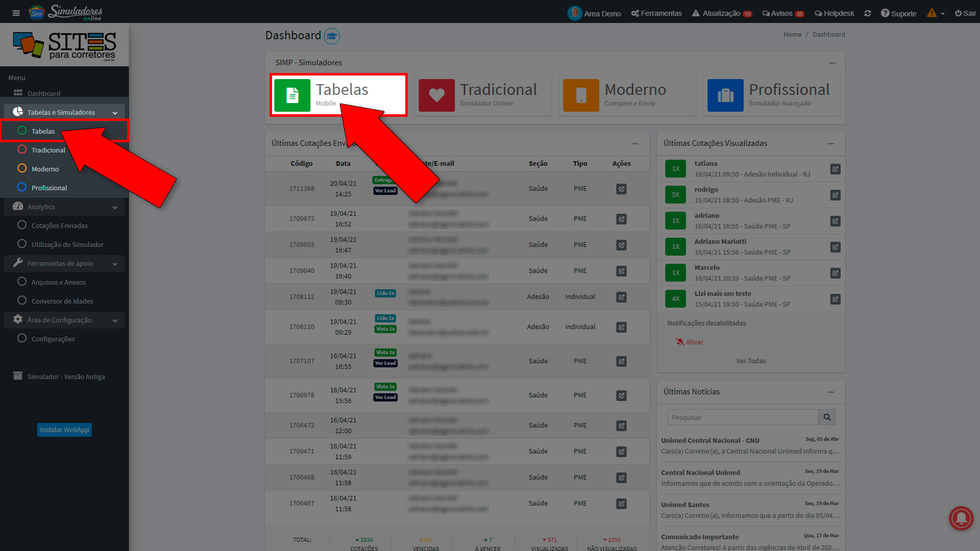Open the Tabelas Mobile simulator card
The width and height of the screenshot is (980, 551).
[338, 95]
